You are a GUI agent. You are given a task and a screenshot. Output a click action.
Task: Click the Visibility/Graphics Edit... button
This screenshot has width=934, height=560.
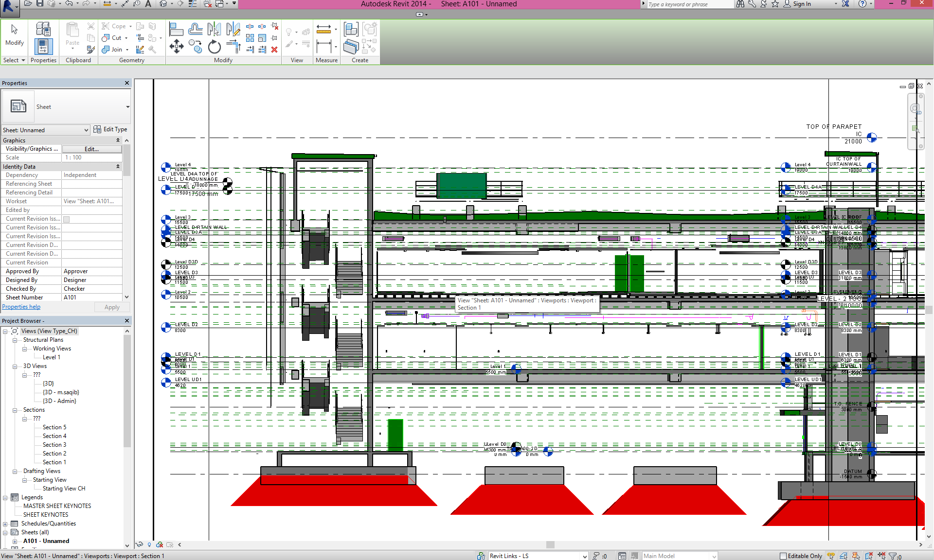91,149
